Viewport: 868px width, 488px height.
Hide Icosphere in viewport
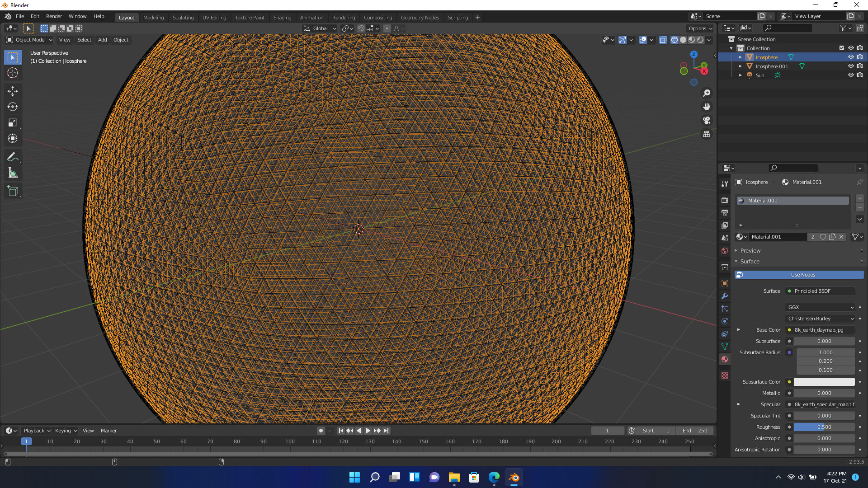(851, 57)
